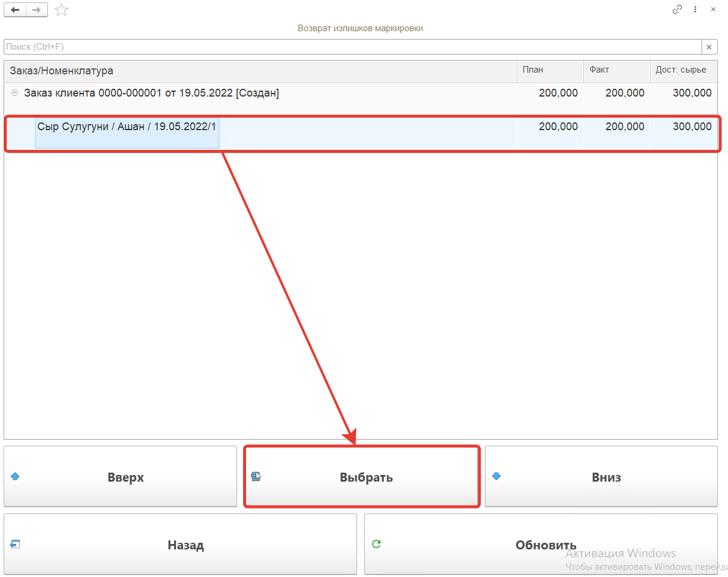This screenshot has width=728, height=577.
Task: Click the План column header
Action: click(x=550, y=70)
